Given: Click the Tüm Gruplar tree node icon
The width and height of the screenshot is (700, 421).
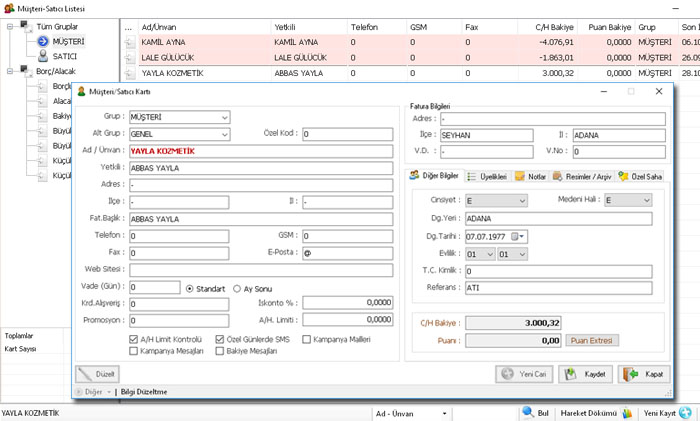Looking at the screenshot, I should (25, 26).
